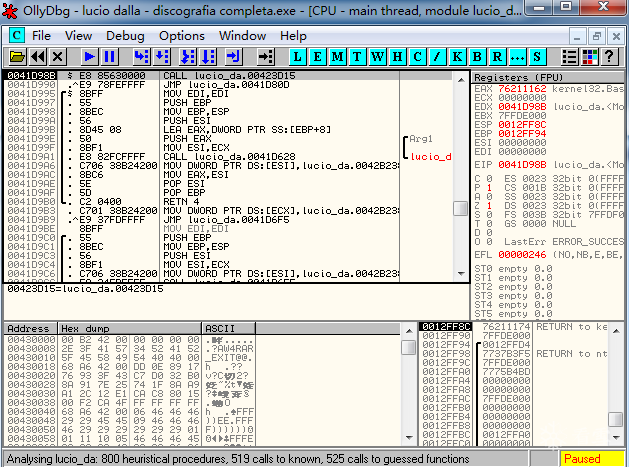The width and height of the screenshot is (629, 467).
Task: Click the Step over toolbar icon
Action: coord(162,57)
